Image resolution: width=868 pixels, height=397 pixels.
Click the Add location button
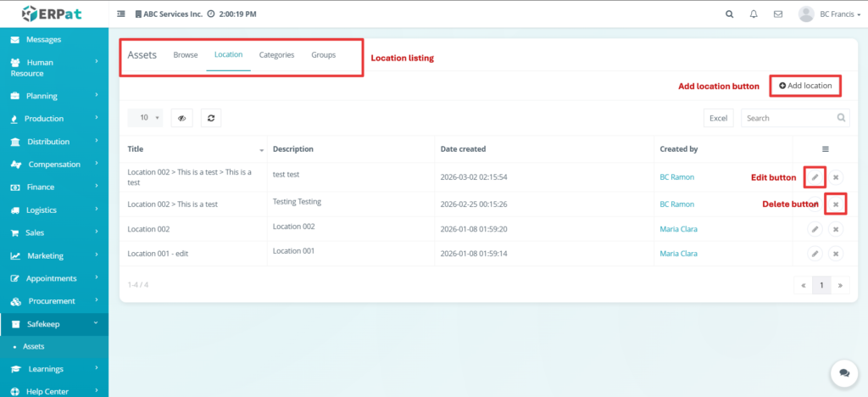click(805, 86)
